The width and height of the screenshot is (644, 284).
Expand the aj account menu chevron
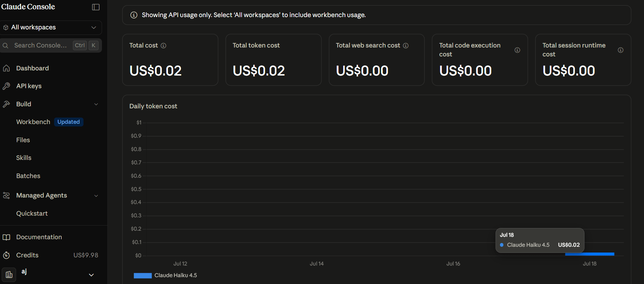pyautogui.click(x=91, y=275)
